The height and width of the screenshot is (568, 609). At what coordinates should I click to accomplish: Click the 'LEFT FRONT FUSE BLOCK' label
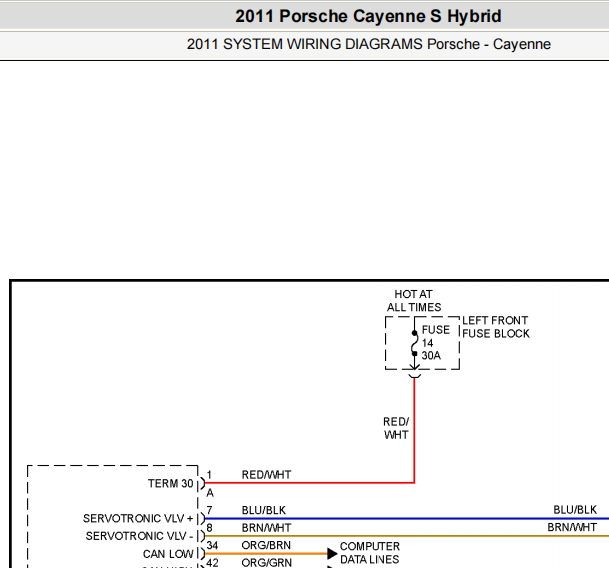496,327
